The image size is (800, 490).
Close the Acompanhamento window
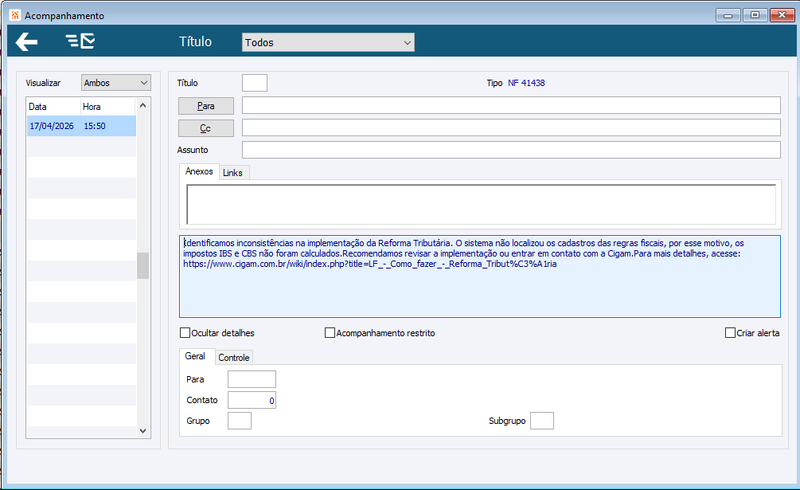[x=782, y=15]
